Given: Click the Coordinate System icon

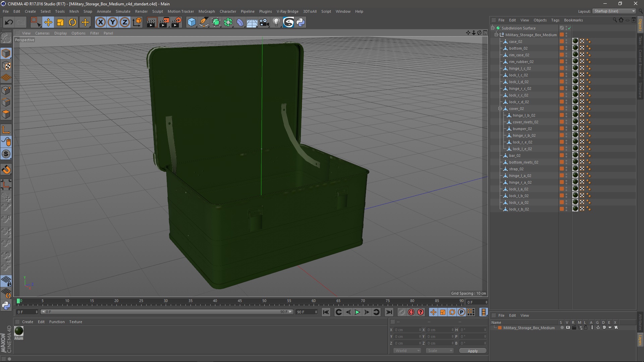Looking at the screenshot, I should tap(137, 22).
